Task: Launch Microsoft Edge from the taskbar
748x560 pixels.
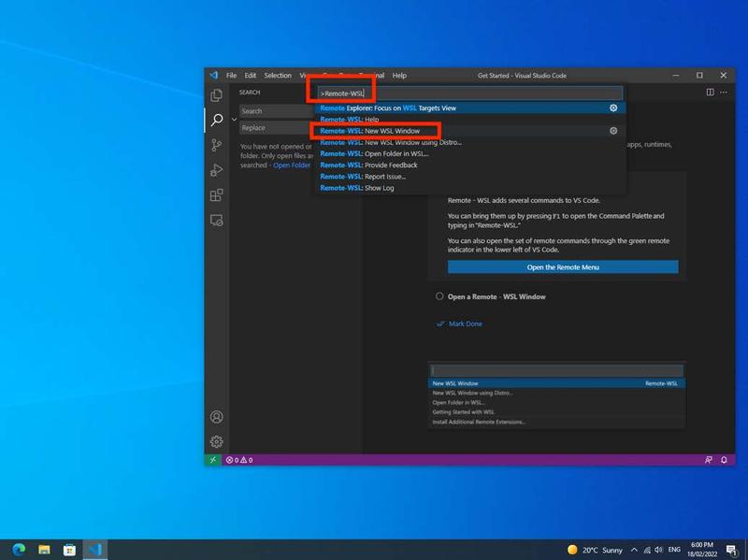Action: [x=19, y=550]
